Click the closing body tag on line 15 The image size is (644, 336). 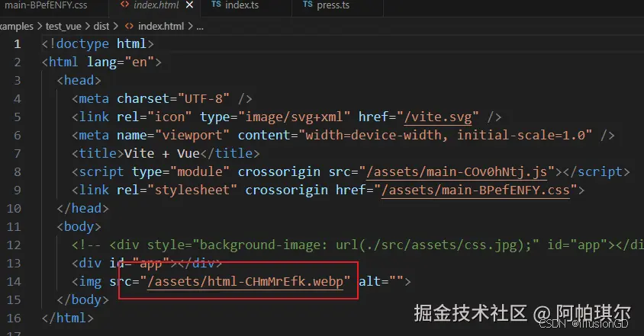pyautogui.click(x=82, y=300)
